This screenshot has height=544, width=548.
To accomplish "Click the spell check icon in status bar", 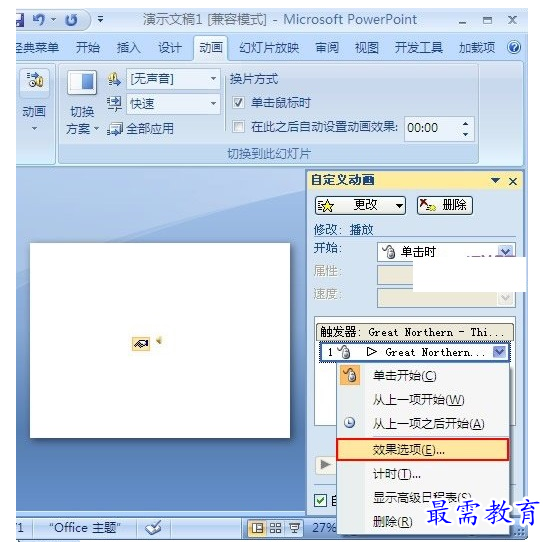I will (153, 528).
